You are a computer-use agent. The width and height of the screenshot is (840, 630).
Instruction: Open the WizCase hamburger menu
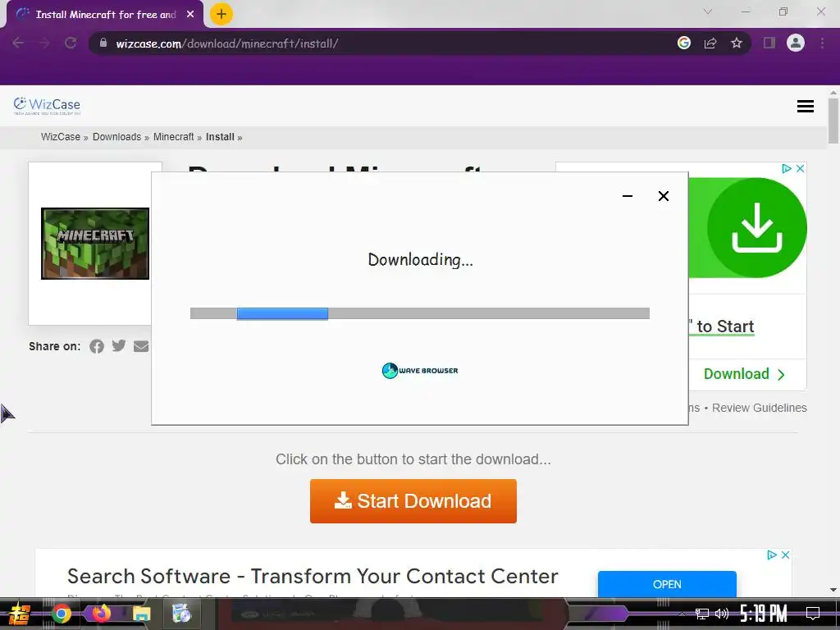point(806,106)
